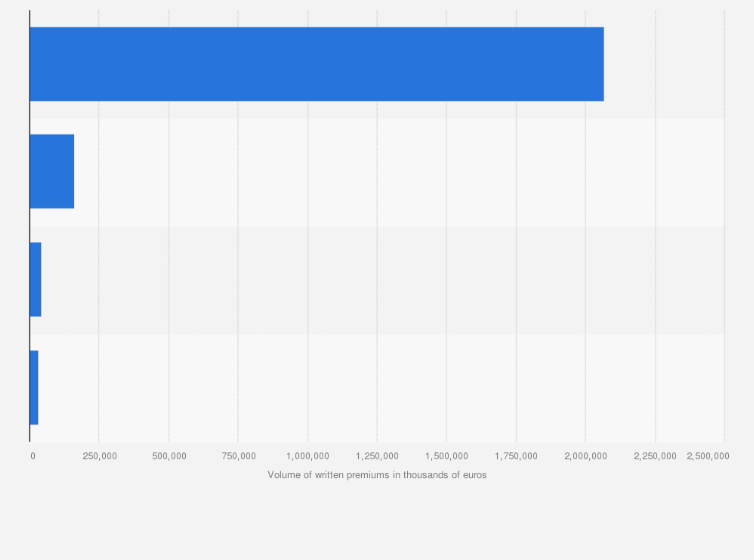Click the axis title about written premiums
Screen dimensions: 754x560
377,475
